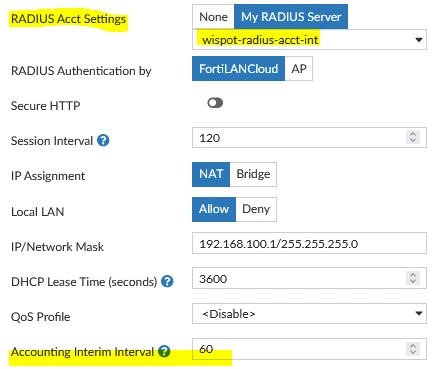Click the IP/Network Mask input field

pos(309,243)
